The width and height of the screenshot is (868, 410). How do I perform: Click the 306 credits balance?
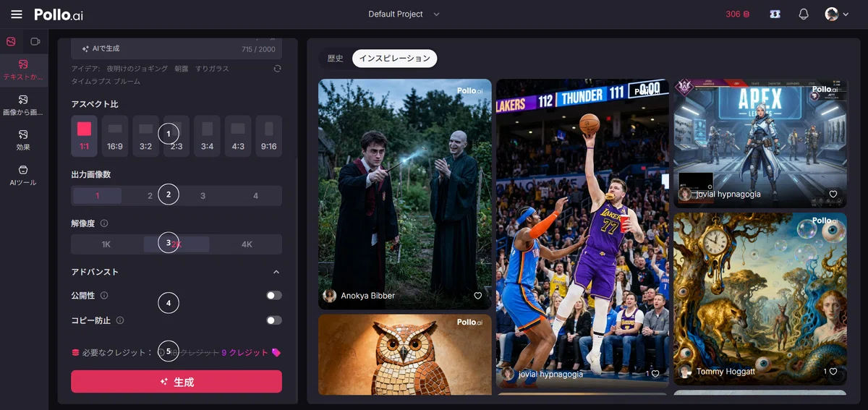[738, 14]
